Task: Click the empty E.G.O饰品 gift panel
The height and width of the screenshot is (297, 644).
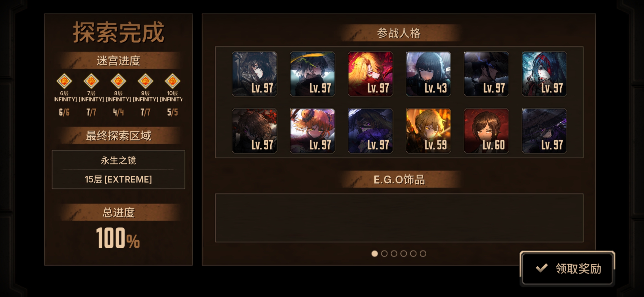Action: tap(399, 218)
